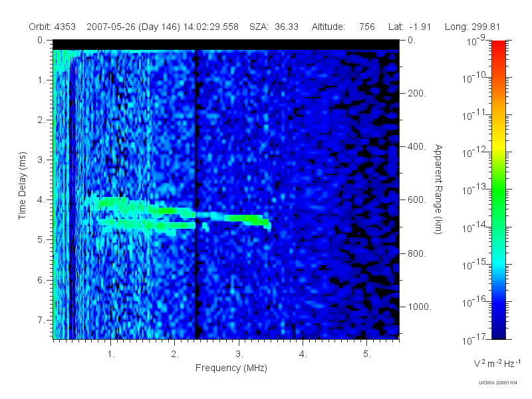Click the Time Delay (ms) axis label
This screenshot has width=532, height=399.
coord(22,186)
